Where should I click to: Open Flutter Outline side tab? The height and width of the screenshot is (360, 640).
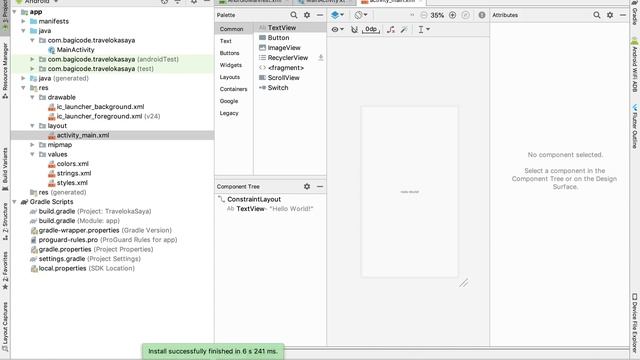click(635, 126)
